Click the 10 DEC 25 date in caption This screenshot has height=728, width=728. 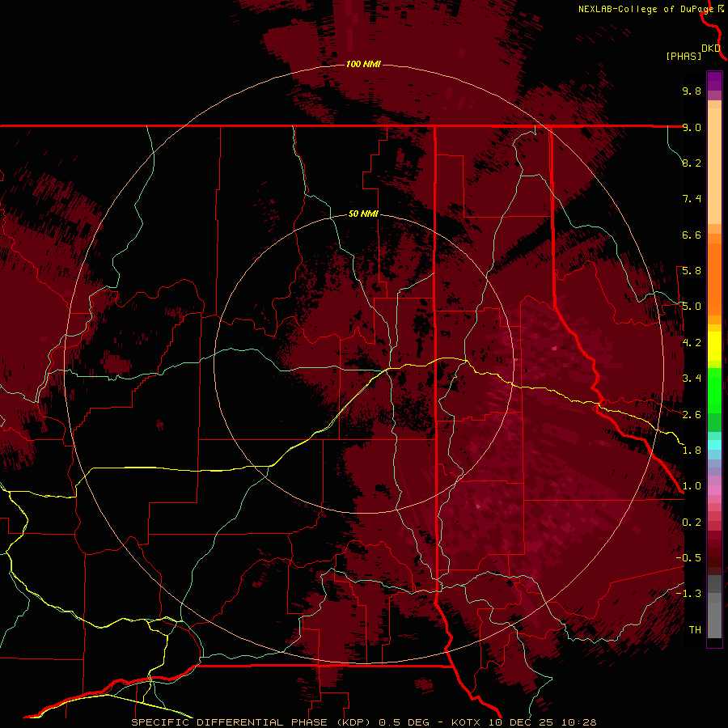[522, 722]
